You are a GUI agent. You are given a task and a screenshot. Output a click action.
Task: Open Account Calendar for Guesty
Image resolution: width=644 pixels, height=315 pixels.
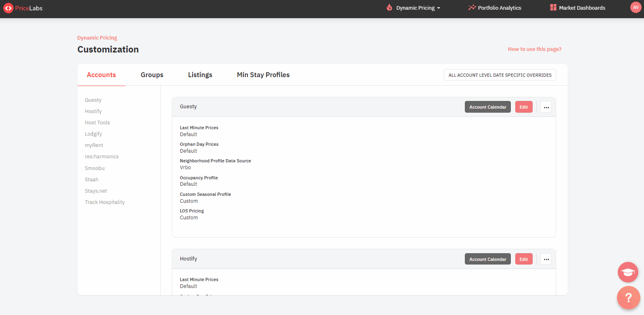(488, 107)
